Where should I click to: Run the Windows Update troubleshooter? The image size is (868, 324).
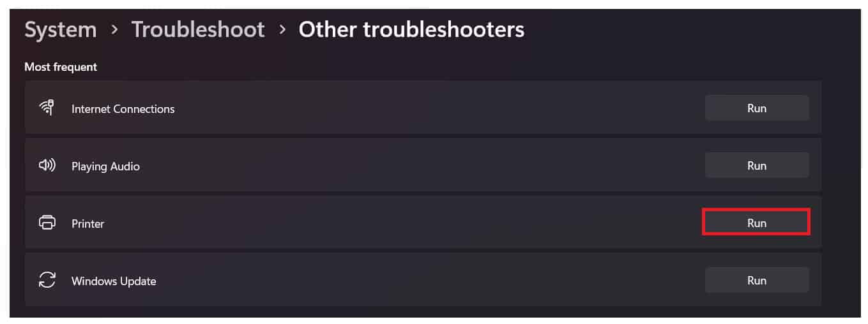coord(756,281)
